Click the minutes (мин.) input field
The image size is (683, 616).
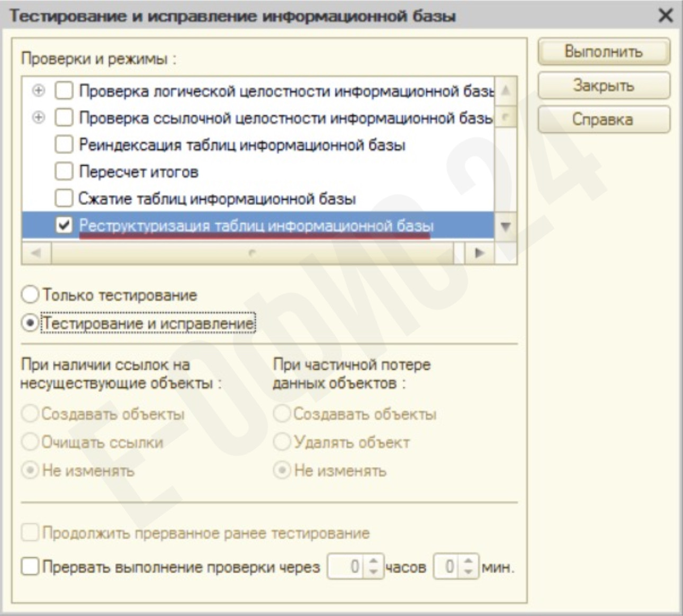tap(447, 567)
